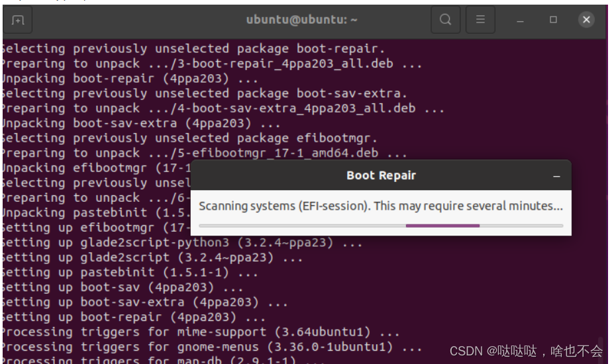Click the 'package boot-sav-extra' line
614x364 pixels.
(204, 93)
